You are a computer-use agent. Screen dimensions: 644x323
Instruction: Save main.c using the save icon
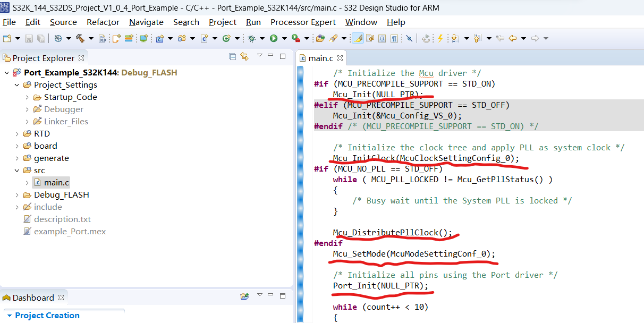pyautogui.click(x=28, y=38)
